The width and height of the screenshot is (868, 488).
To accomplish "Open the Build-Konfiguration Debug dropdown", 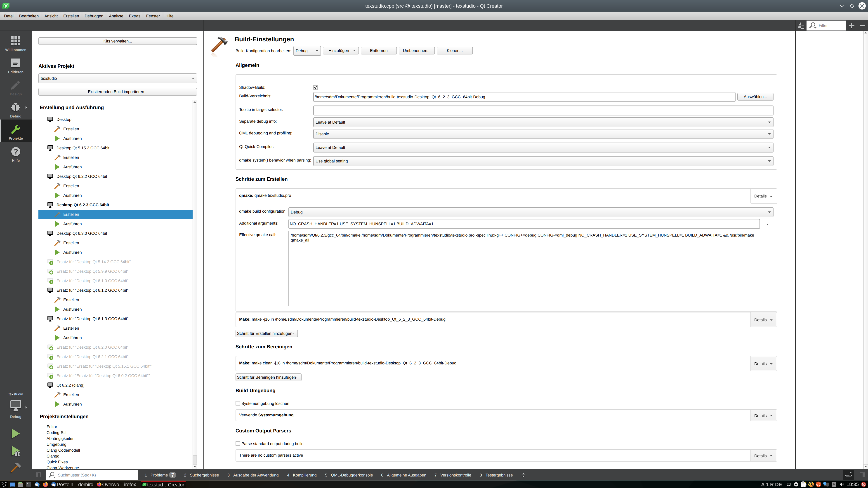I will (307, 51).
